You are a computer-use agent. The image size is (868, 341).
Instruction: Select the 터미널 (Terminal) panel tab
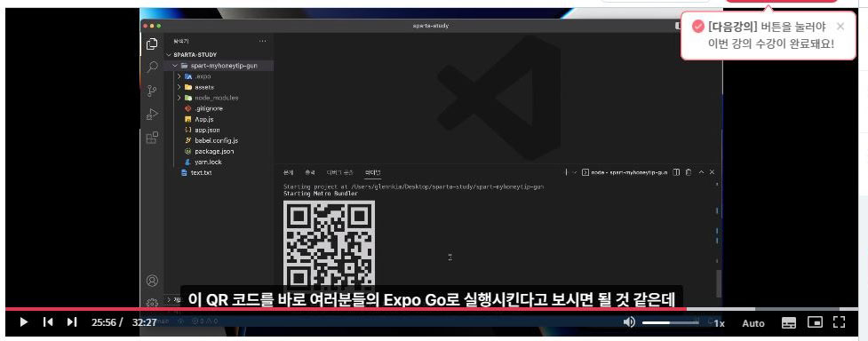pos(372,172)
